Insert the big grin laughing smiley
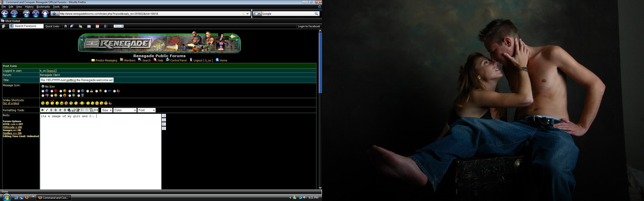The image size is (644, 201). pyautogui.click(x=97, y=103)
